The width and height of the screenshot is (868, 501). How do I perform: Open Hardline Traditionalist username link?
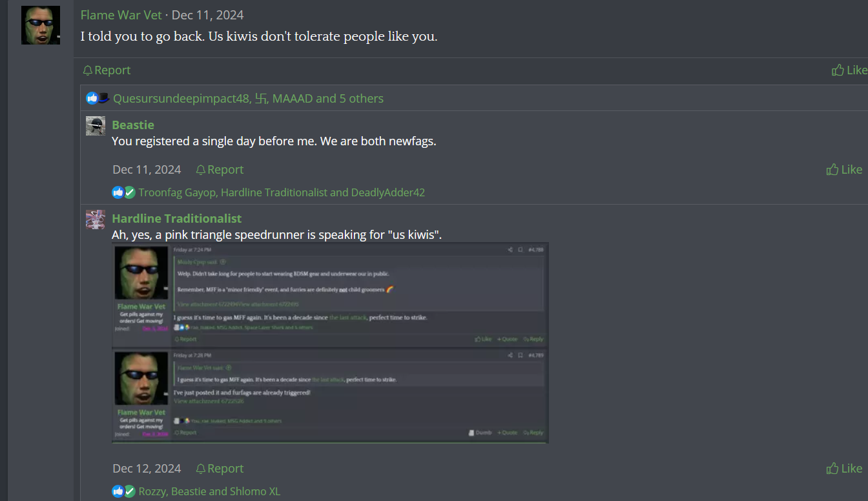(x=177, y=218)
